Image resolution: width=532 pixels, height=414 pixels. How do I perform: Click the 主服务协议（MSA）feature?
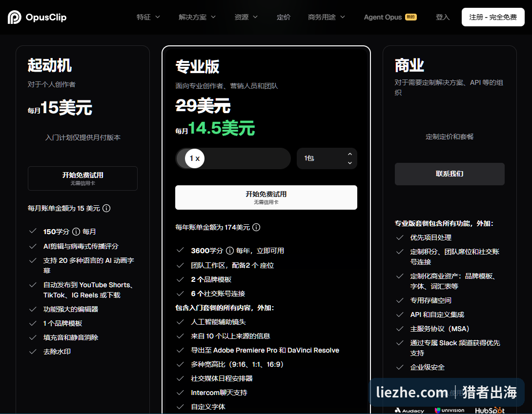point(440,329)
